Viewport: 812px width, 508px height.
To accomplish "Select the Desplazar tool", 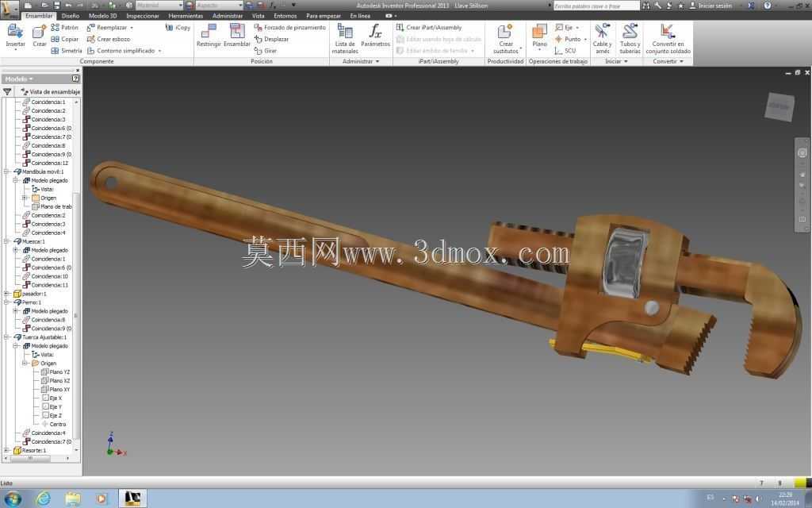I will (271, 39).
